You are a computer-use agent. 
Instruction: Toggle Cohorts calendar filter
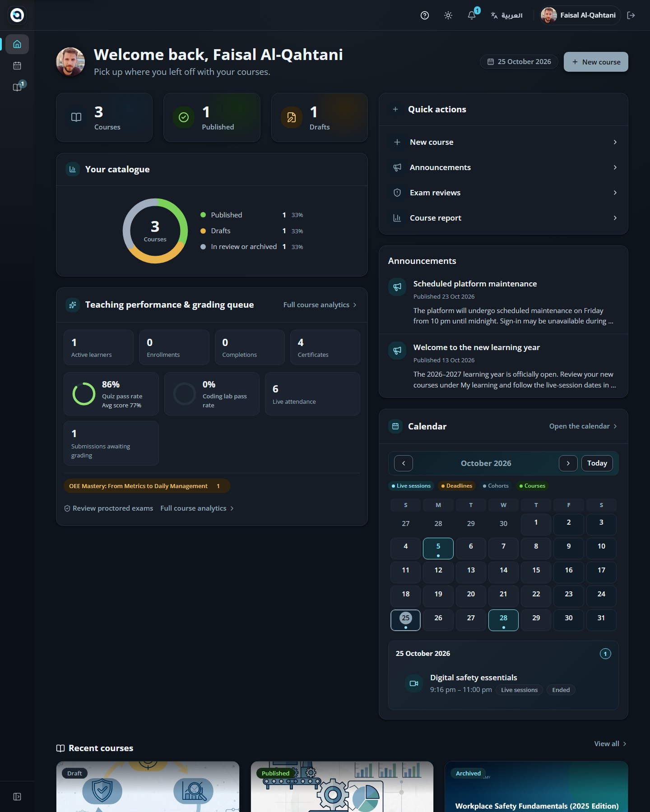click(496, 486)
